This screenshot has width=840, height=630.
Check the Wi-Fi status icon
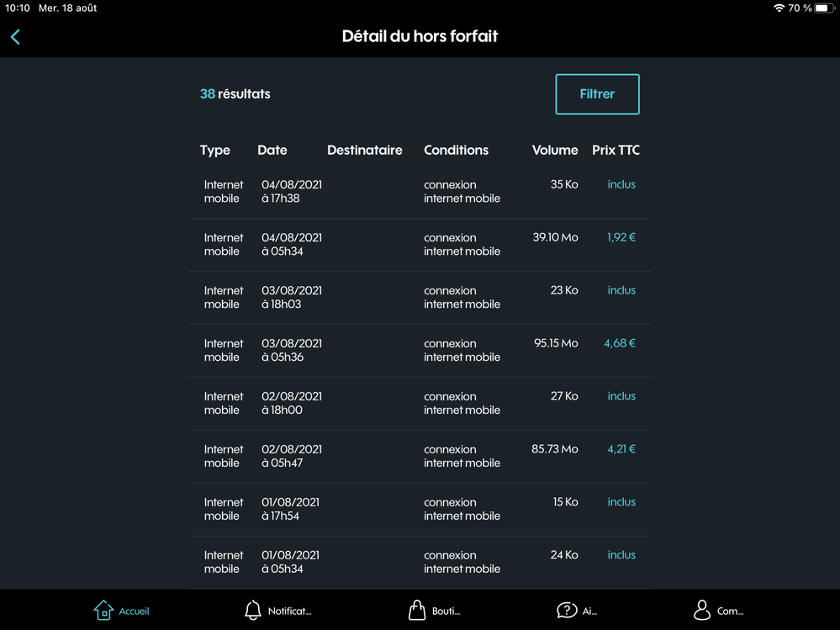(779, 8)
